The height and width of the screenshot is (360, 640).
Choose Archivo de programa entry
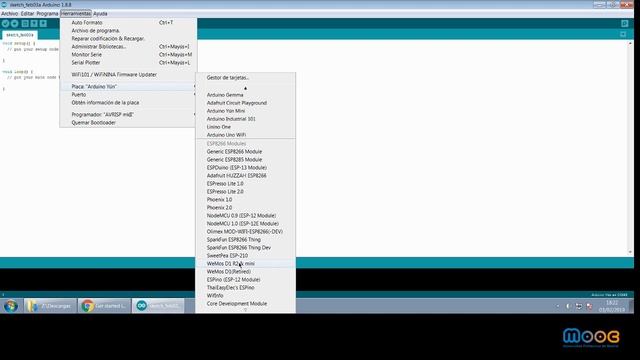128,31
